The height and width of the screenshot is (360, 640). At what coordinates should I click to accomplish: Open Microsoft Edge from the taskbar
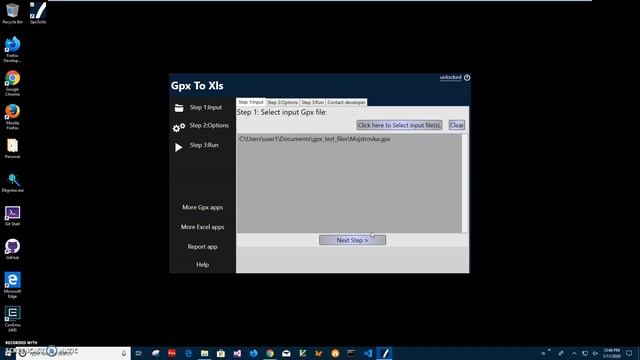pyautogui.click(x=188, y=353)
